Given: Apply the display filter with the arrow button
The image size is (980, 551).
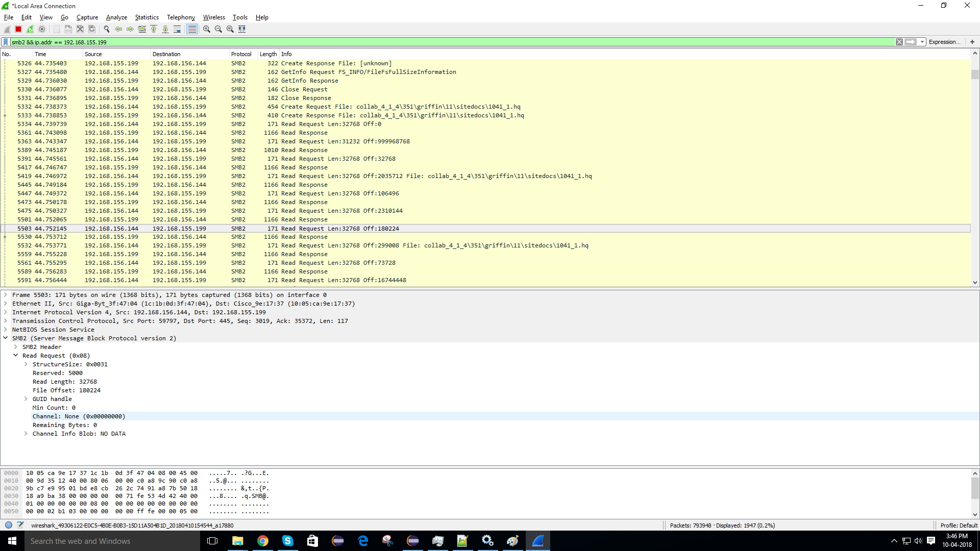Looking at the screenshot, I should click(911, 42).
